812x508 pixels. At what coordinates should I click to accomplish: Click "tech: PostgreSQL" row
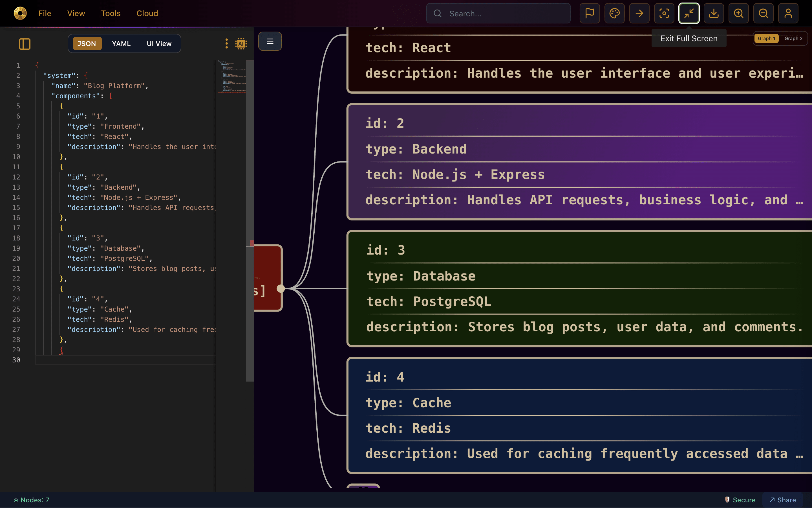click(x=429, y=301)
